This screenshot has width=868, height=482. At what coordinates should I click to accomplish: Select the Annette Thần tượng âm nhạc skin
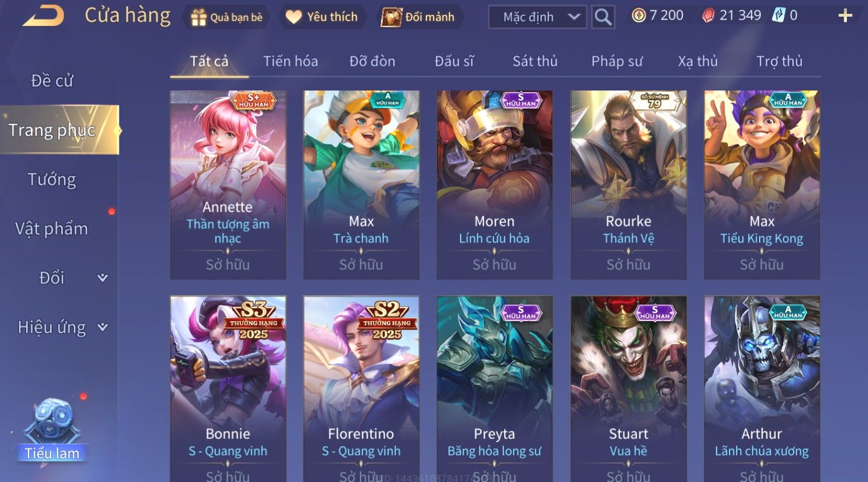[228, 184]
